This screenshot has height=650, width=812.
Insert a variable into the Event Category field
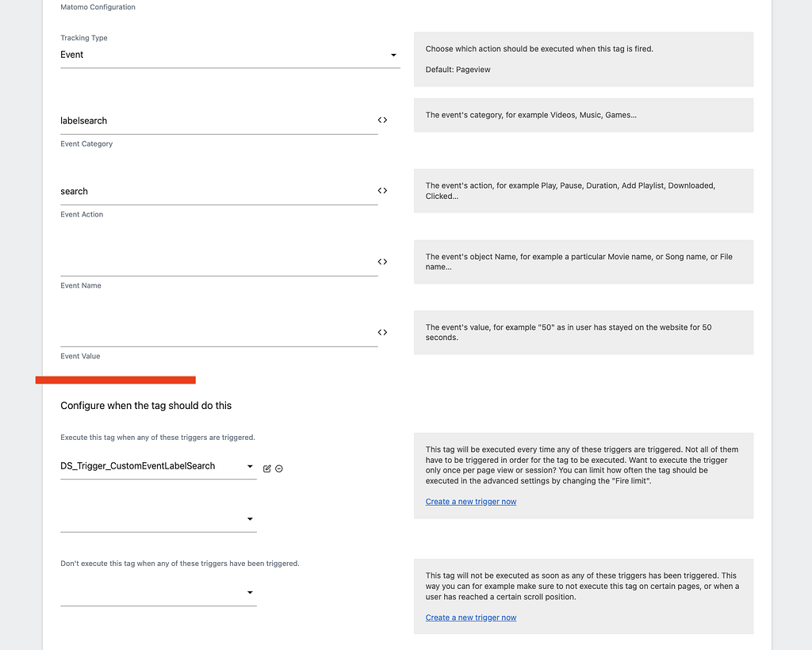tap(382, 120)
